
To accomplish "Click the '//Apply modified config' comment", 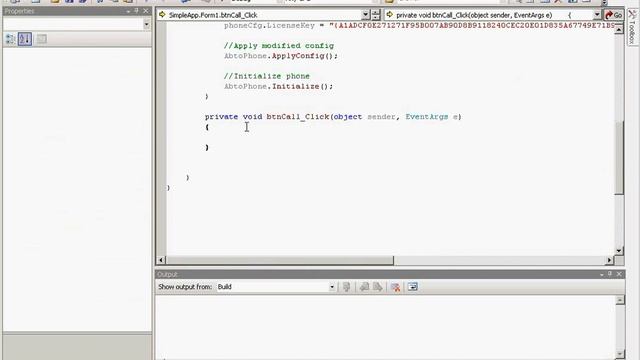I will click(x=279, y=46).
